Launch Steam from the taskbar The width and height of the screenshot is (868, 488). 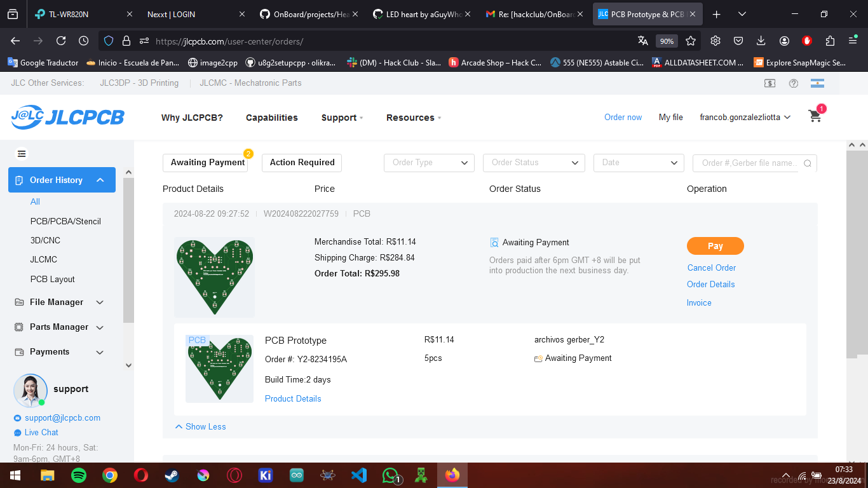click(x=172, y=475)
